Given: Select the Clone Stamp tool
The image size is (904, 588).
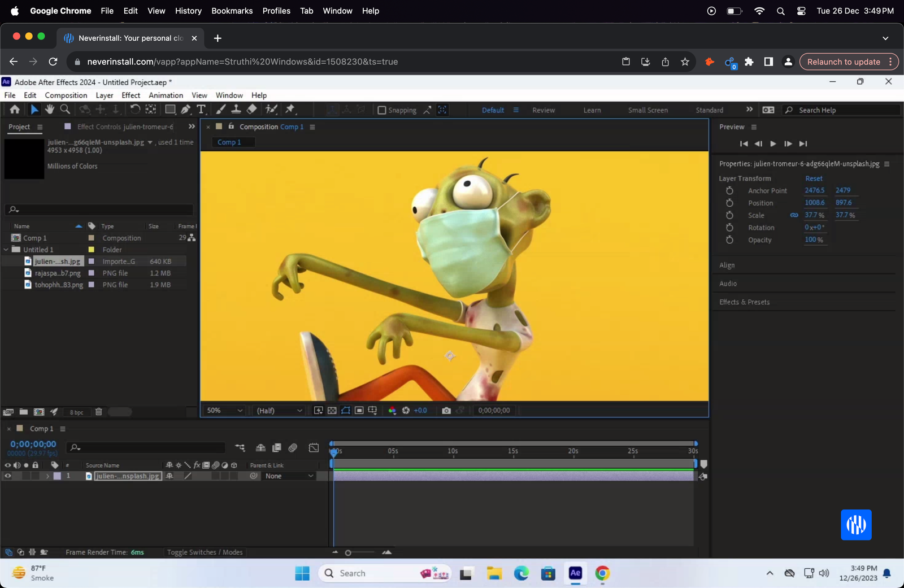Looking at the screenshot, I should pos(236,109).
